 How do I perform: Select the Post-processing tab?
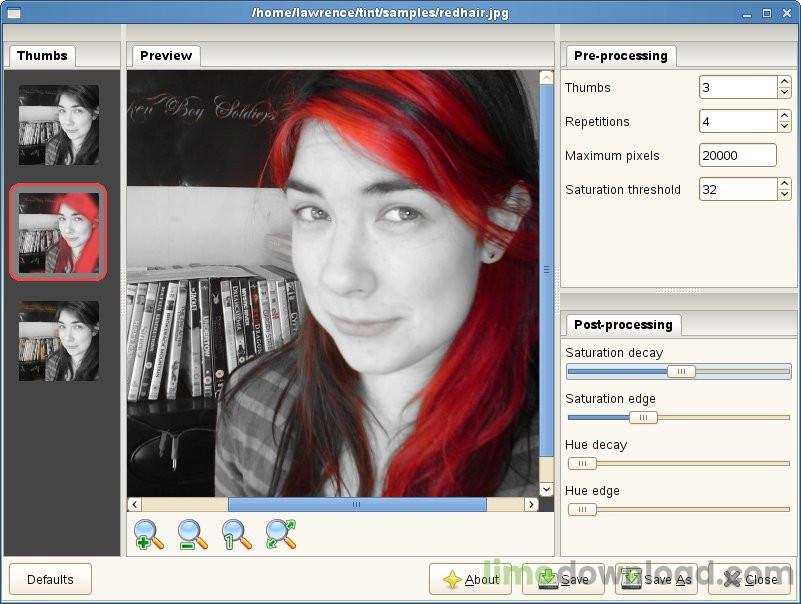click(x=622, y=325)
